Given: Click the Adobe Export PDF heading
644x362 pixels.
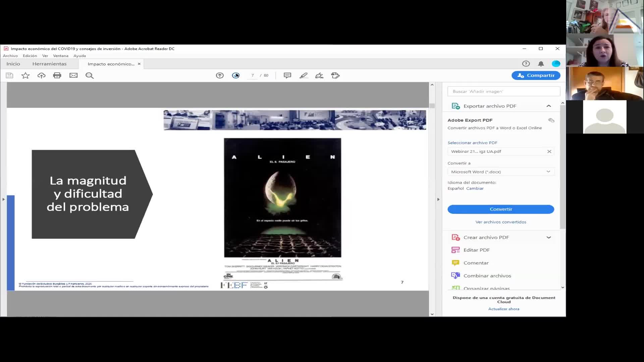Looking at the screenshot, I should click(x=470, y=120).
